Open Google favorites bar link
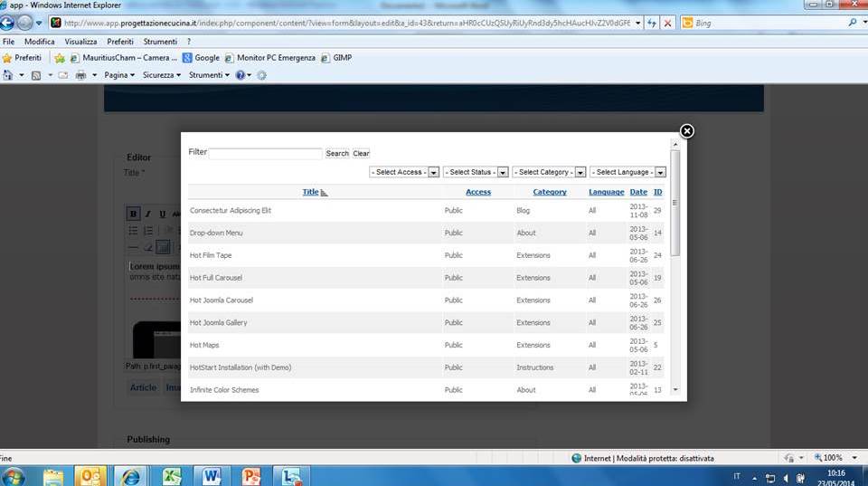The height and width of the screenshot is (486, 868). tap(201, 58)
